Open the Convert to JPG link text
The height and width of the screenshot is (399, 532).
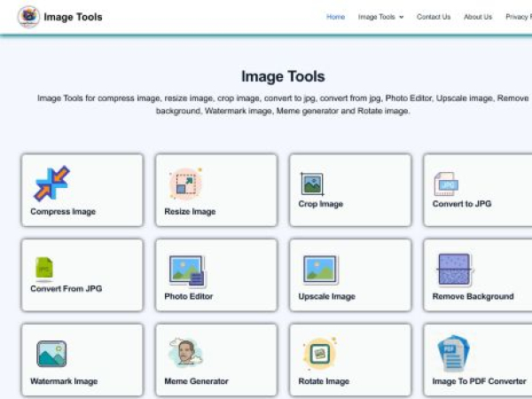click(x=462, y=204)
